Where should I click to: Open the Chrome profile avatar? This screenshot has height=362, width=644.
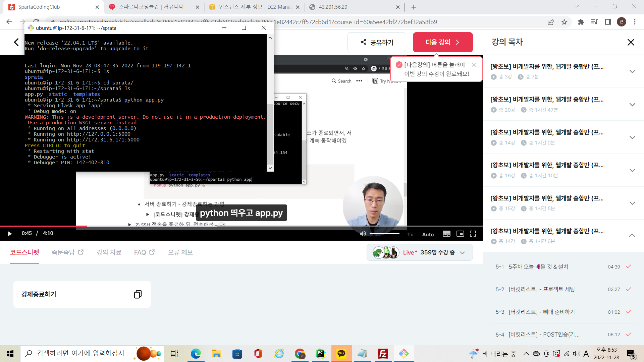(622, 22)
